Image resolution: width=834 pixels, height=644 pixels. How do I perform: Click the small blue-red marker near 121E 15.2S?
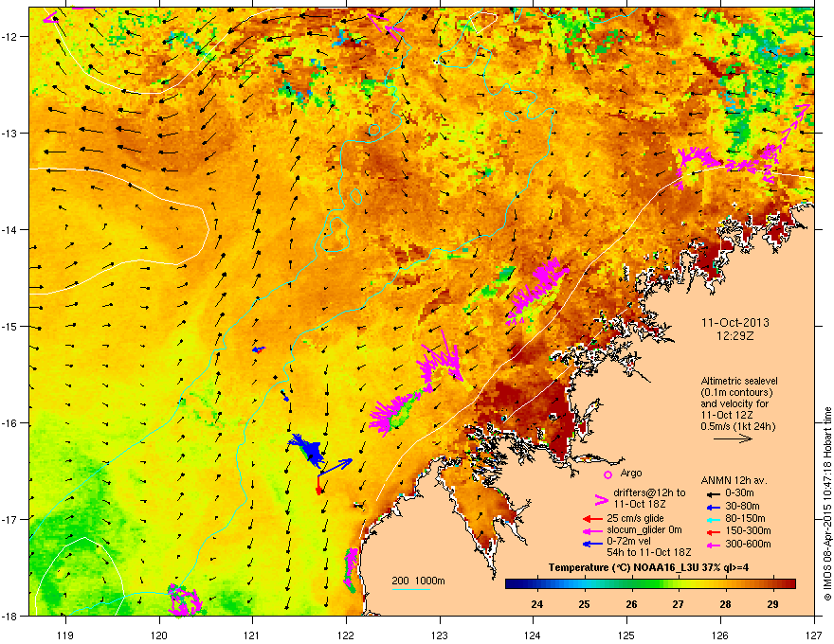(x=259, y=349)
